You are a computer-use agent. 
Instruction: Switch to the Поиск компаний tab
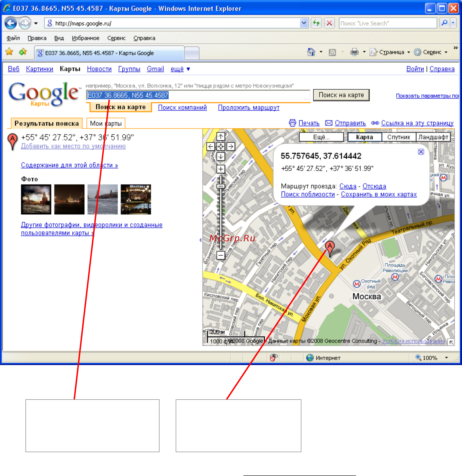coord(182,107)
